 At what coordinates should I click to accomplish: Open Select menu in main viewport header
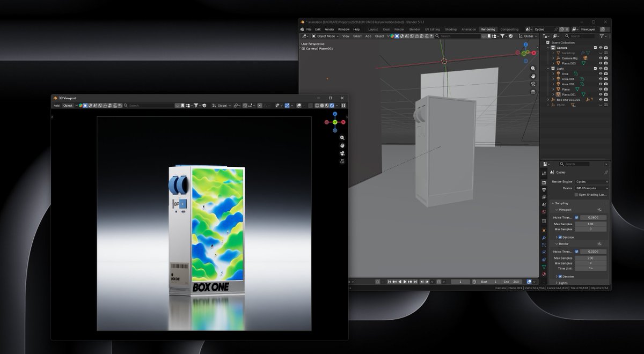tap(357, 36)
